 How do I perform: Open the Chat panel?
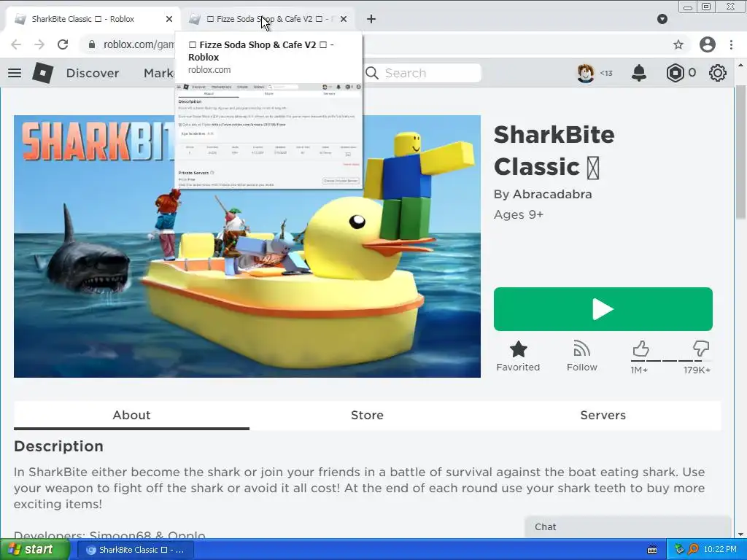pyautogui.click(x=627, y=526)
